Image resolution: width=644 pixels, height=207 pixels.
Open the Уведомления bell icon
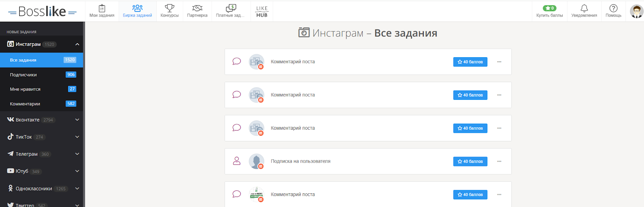click(x=584, y=11)
